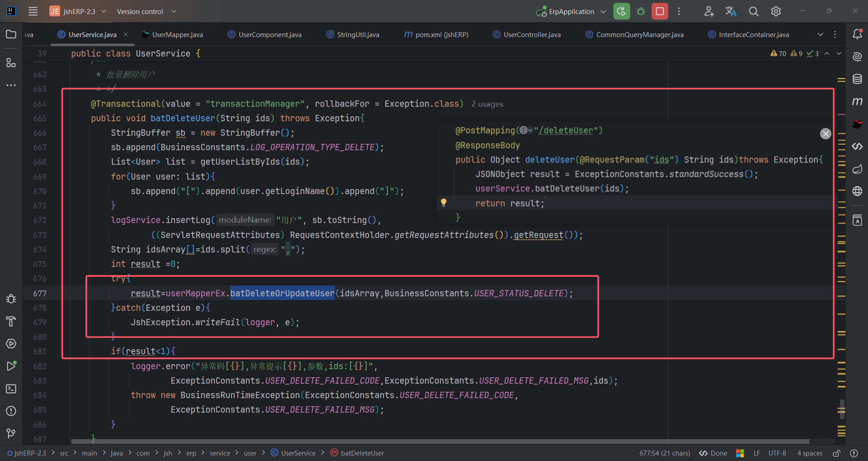The width and height of the screenshot is (868, 461).
Task: Open the Services tool window
Action: coord(11,344)
